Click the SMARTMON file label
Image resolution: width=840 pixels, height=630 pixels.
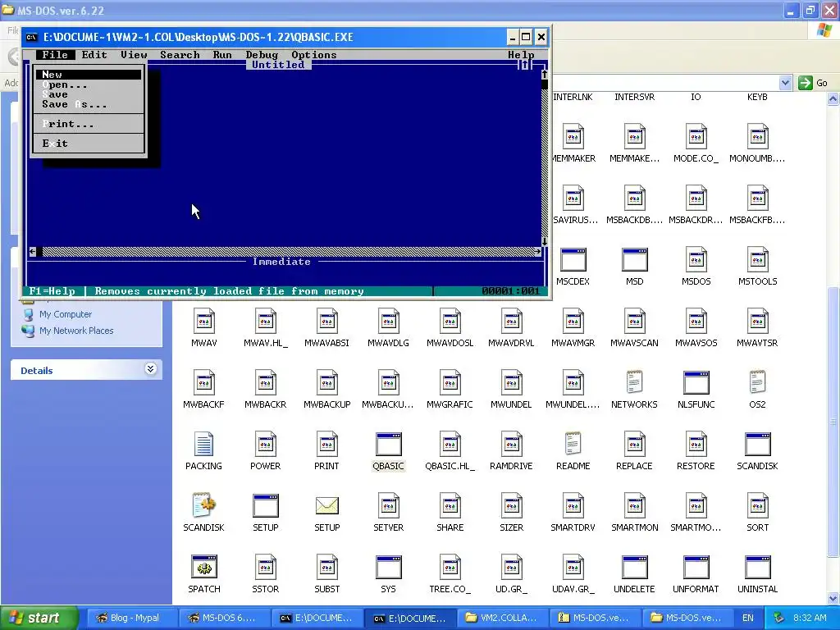(634, 527)
